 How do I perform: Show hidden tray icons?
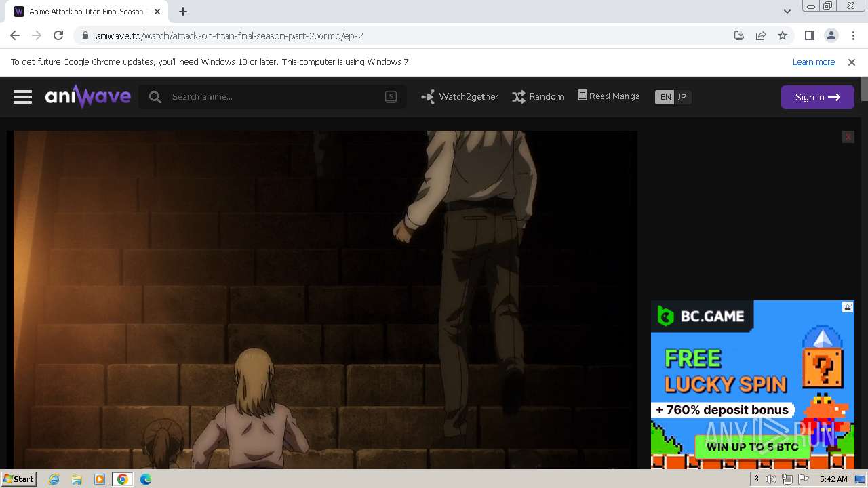(x=756, y=479)
